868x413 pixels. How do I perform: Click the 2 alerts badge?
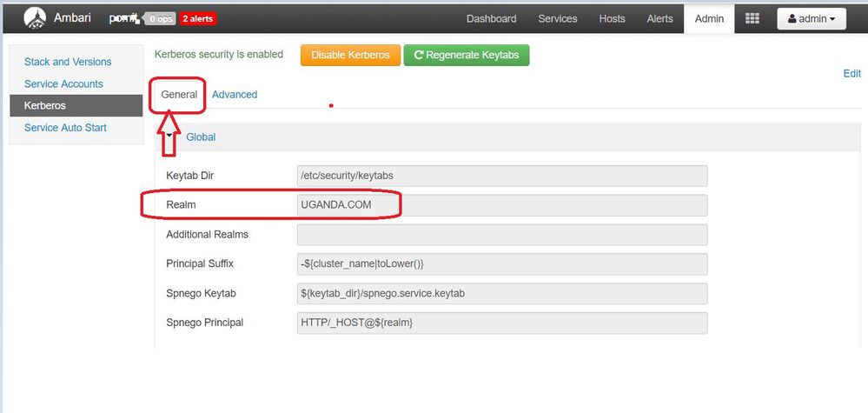197,19
